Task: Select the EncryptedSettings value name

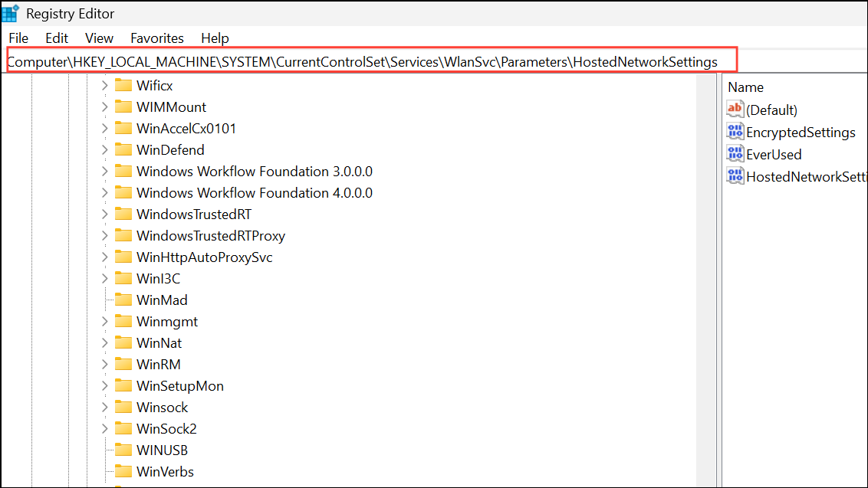Action: [801, 133]
